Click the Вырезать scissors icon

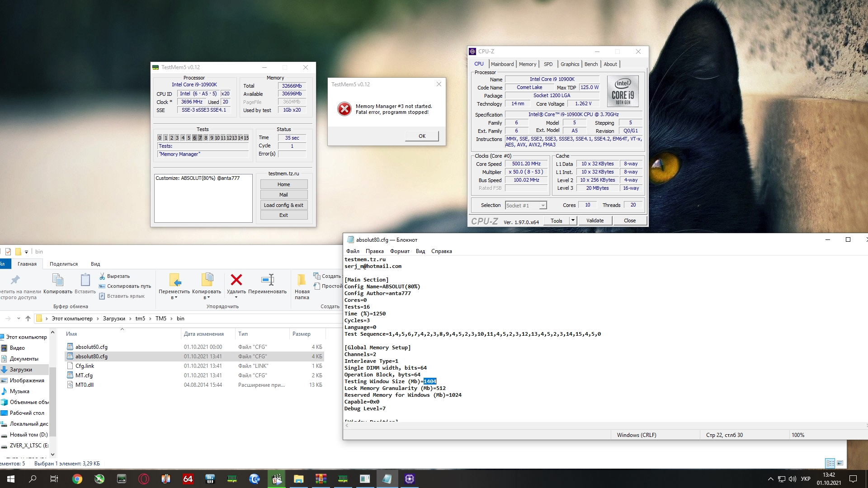pyautogui.click(x=102, y=276)
